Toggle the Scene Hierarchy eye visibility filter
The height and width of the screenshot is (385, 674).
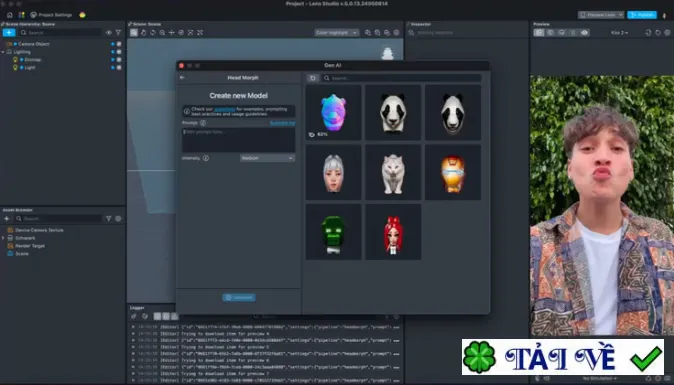[x=109, y=33]
